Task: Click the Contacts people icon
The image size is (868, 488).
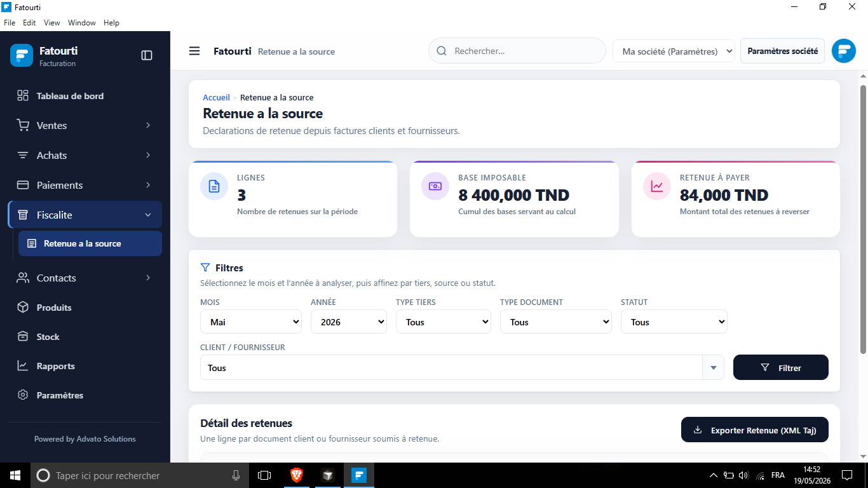Action: click(x=23, y=278)
